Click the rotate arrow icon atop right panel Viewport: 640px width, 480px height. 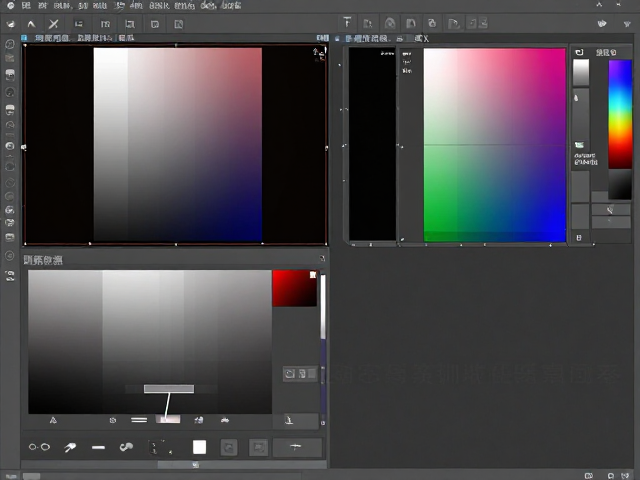click(x=579, y=52)
